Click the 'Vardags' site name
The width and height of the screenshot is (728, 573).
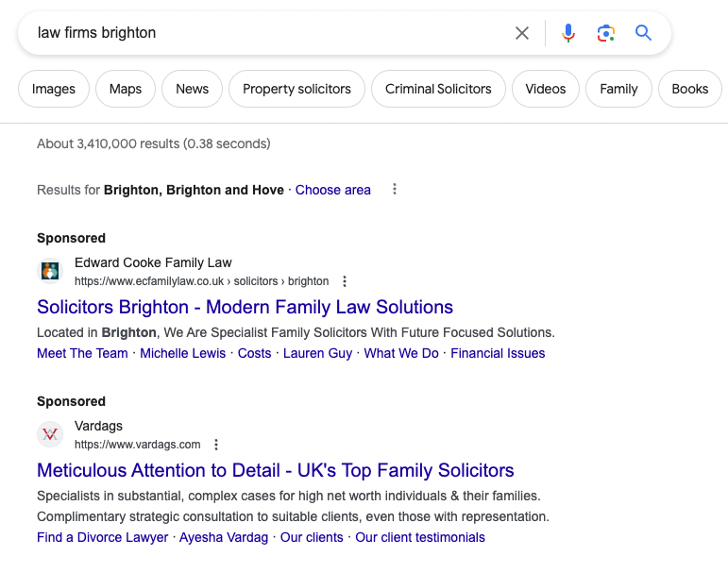point(98,427)
